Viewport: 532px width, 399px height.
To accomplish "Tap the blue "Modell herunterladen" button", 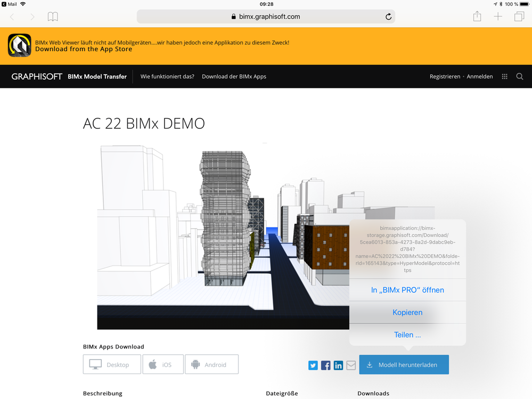I will pos(404,364).
